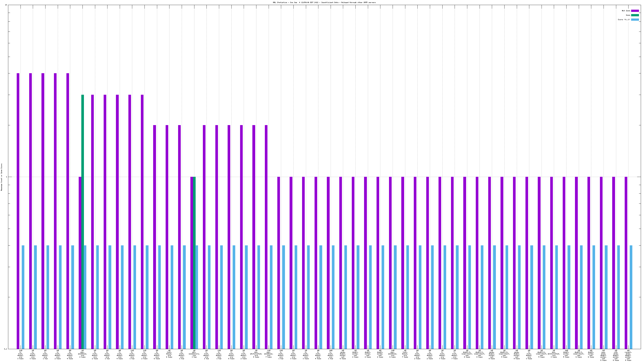Screen dimensions: 644x362
Task: Click the 'Score (0..1)' legend label text
Action: [624, 20]
